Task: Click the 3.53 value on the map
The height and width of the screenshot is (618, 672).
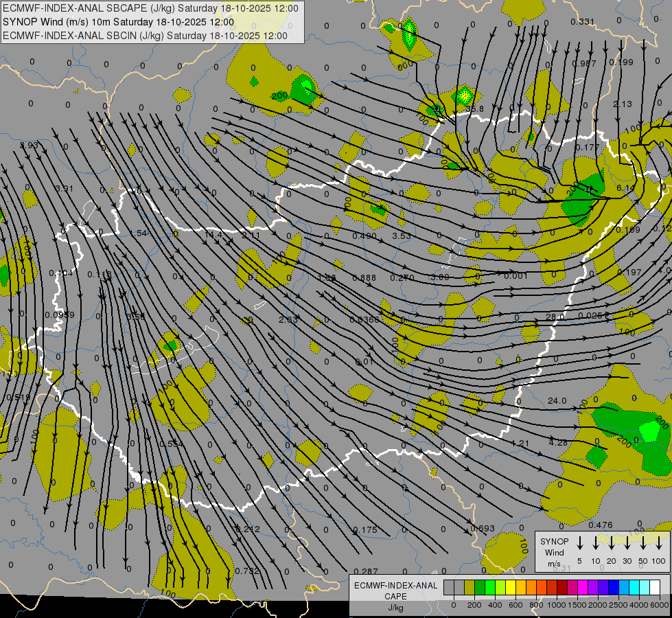Action: (402, 236)
